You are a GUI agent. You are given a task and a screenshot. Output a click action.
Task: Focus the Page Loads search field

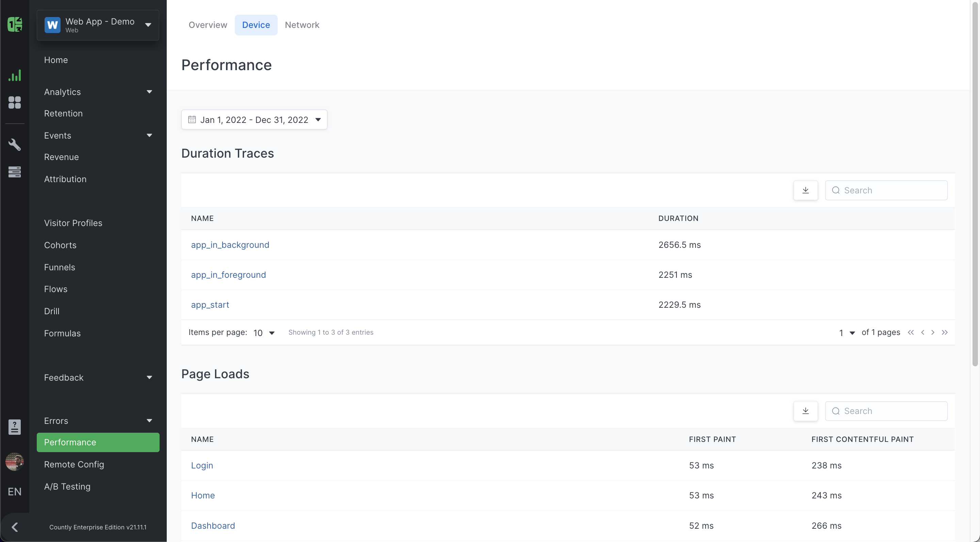pos(886,411)
